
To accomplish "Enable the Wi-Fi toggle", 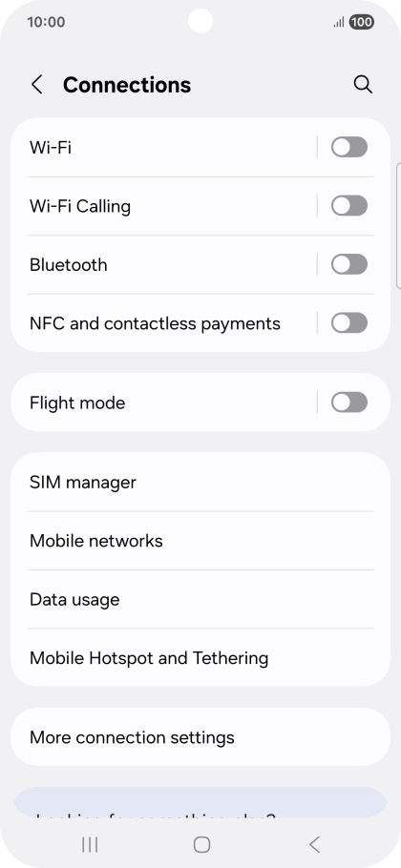I will tap(348, 147).
